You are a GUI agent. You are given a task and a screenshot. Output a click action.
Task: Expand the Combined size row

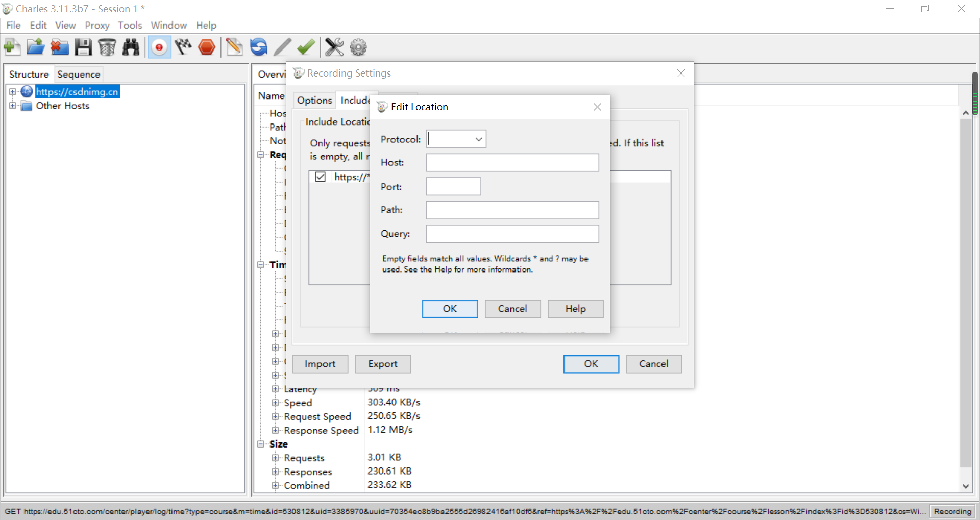(x=275, y=485)
